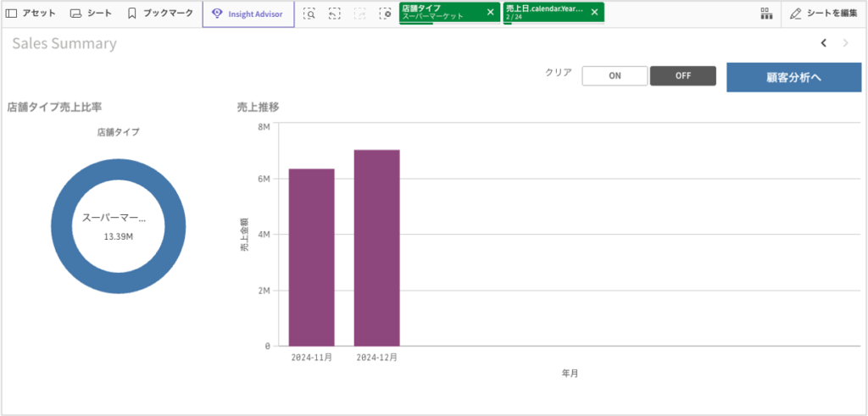The image size is (868, 416).
Task: Open the ブックマーク bookmarks menu
Action: (x=159, y=14)
